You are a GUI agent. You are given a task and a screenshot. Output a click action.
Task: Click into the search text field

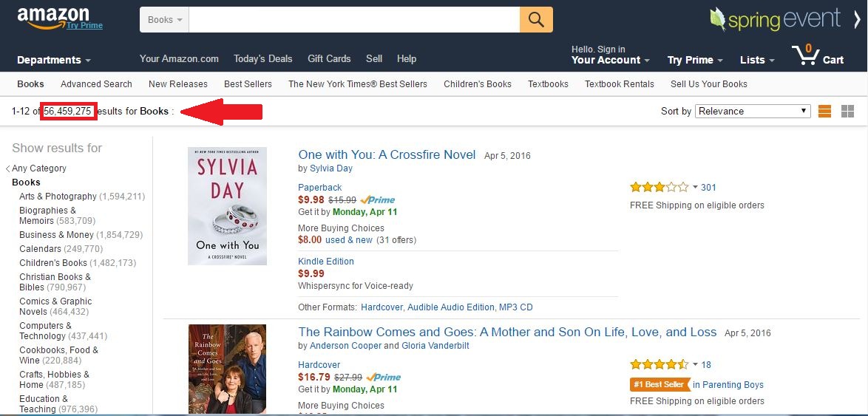(354, 20)
